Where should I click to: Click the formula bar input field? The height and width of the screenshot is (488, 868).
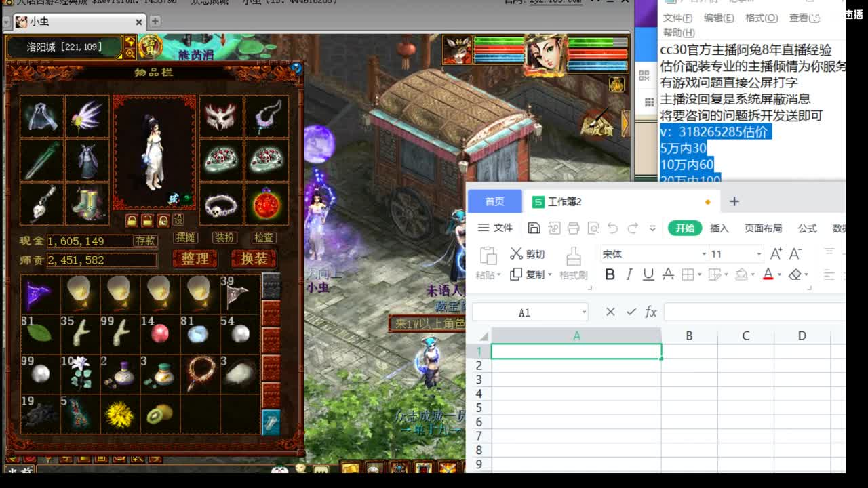pyautogui.click(x=755, y=312)
